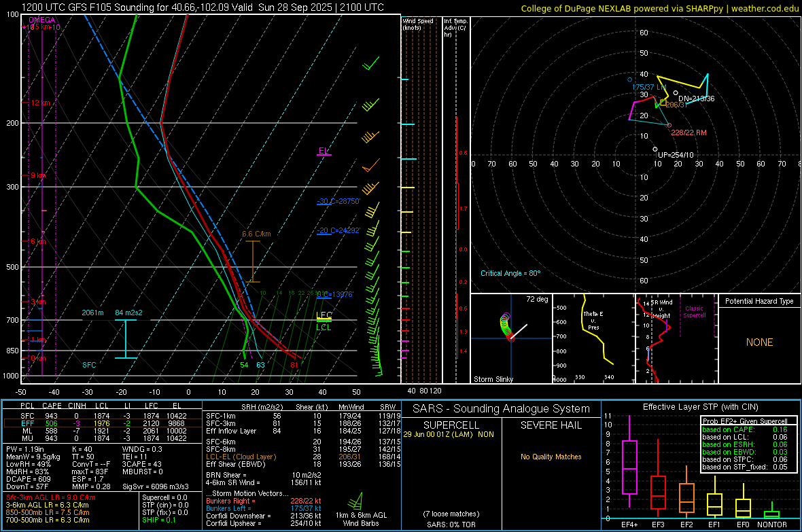Click the -30 C=28750' height label

point(338,202)
